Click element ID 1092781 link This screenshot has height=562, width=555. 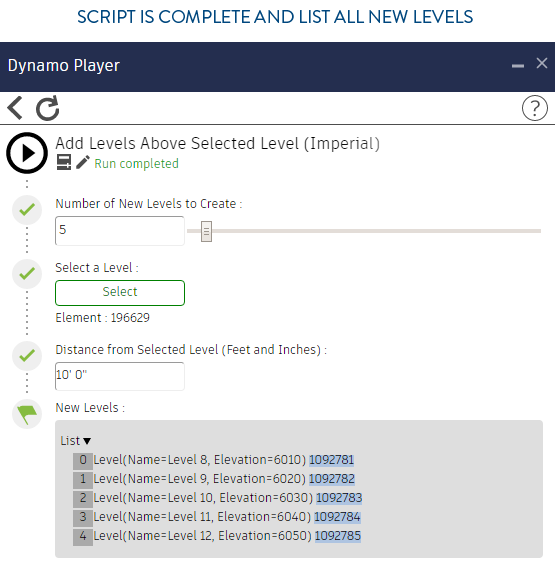pyautogui.click(x=331, y=460)
